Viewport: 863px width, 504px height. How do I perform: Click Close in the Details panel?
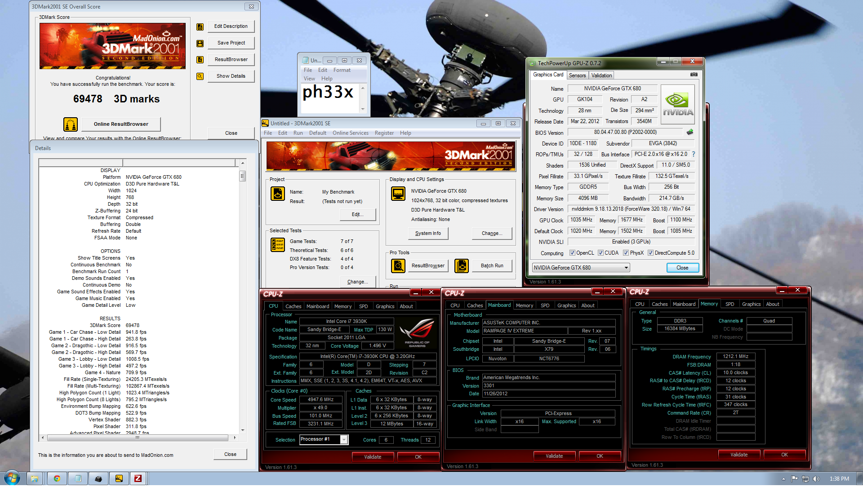coord(230,455)
